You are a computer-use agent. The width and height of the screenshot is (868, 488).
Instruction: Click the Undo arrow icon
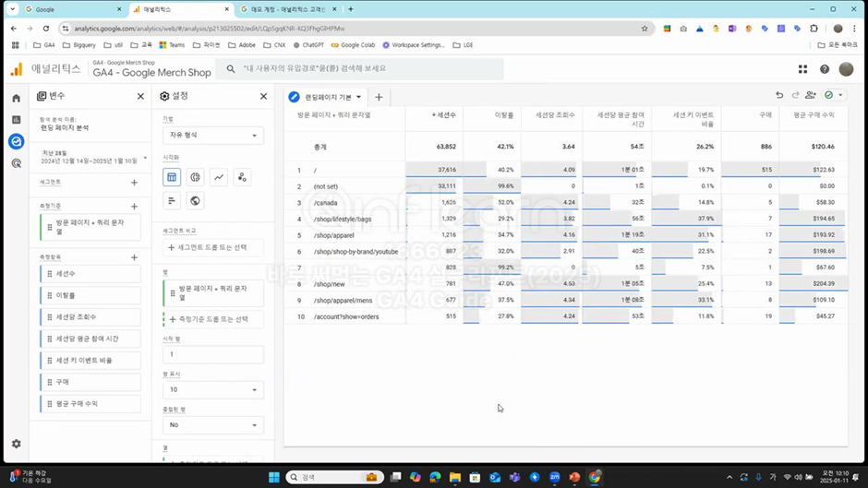(779, 95)
